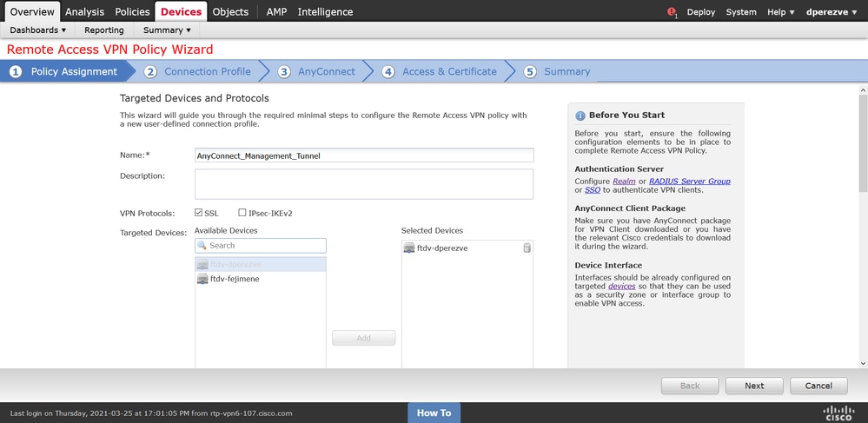Viewport: 868px width, 423px height.
Task: Click the deployment error alert icon
Action: click(672, 11)
